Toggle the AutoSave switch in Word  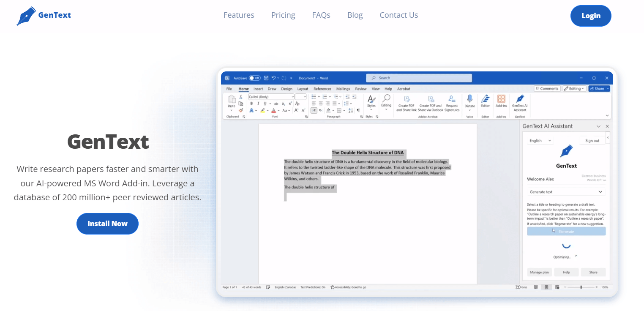(254, 78)
